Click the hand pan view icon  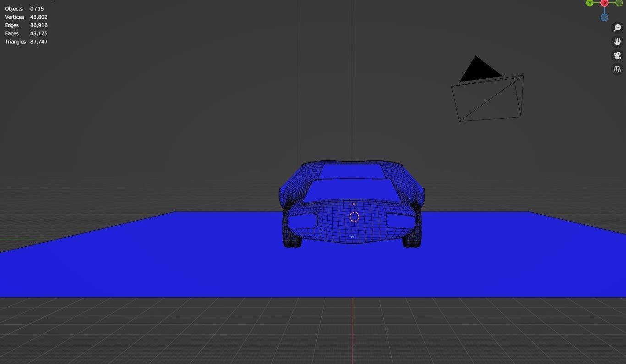tap(617, 42)
